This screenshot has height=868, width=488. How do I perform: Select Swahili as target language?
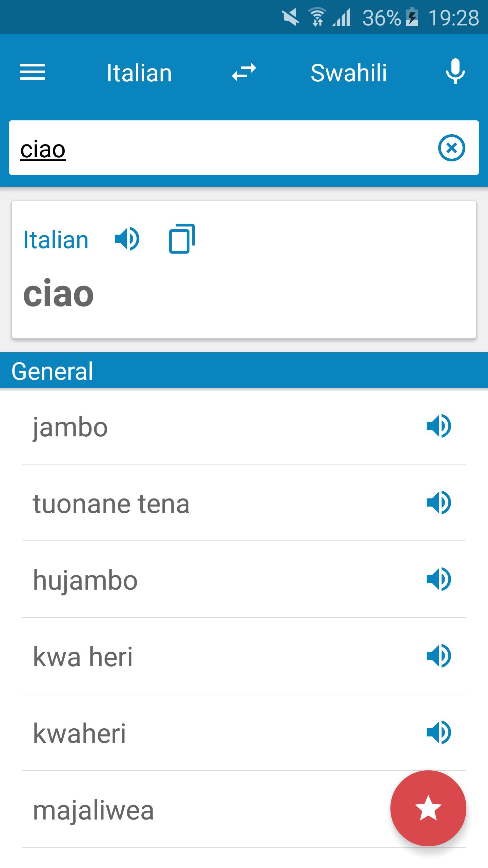349,73
